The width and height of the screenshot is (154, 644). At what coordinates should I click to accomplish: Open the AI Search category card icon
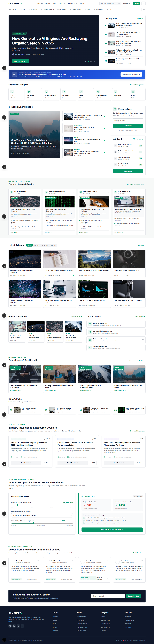click(29, 92)
